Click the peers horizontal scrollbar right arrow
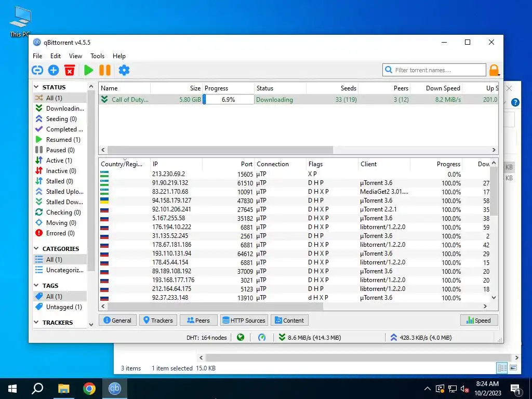This screenshot has width=532, height=399. coord(485,306)
